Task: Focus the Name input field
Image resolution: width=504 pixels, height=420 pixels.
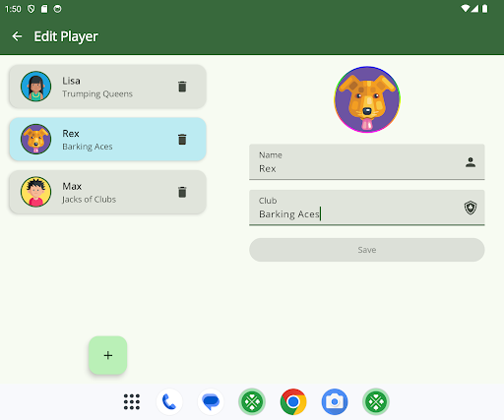Action: 367,162
